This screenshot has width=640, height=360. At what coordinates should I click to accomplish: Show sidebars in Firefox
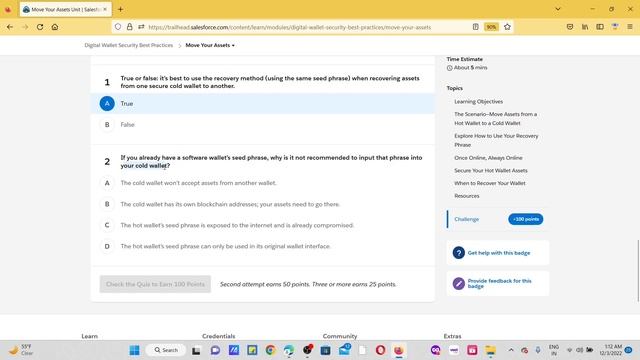(x=600, y=27)
